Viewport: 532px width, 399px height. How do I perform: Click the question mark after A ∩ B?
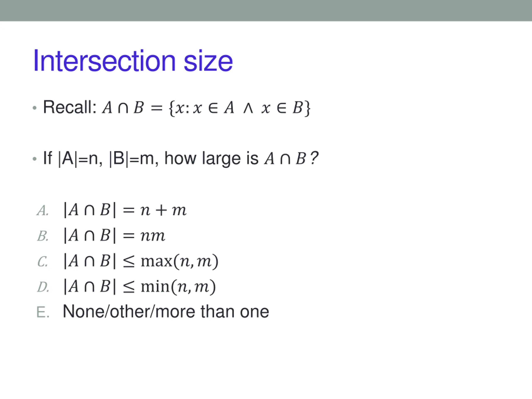coord(314,158)
